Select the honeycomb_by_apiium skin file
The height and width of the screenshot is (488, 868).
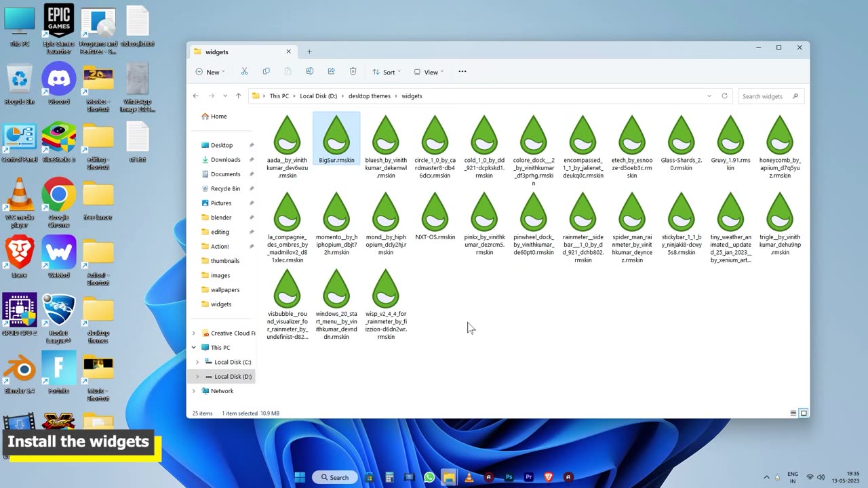(780, 146)
